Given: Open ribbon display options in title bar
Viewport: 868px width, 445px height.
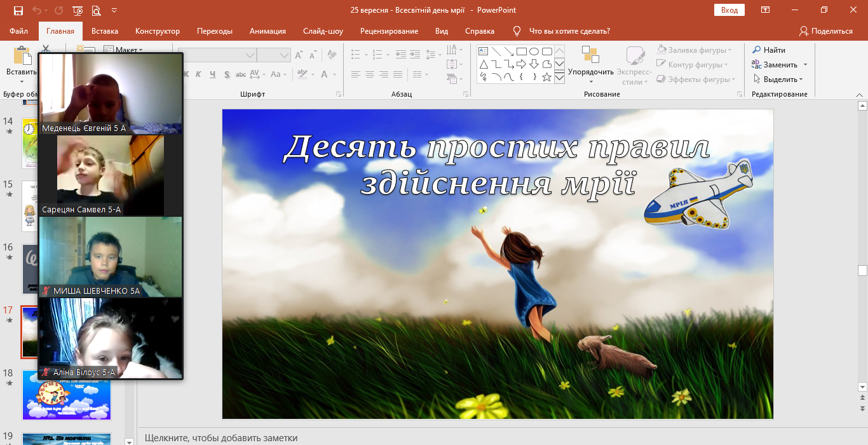Looking at the screenshot, I should [x=766, y=10].
